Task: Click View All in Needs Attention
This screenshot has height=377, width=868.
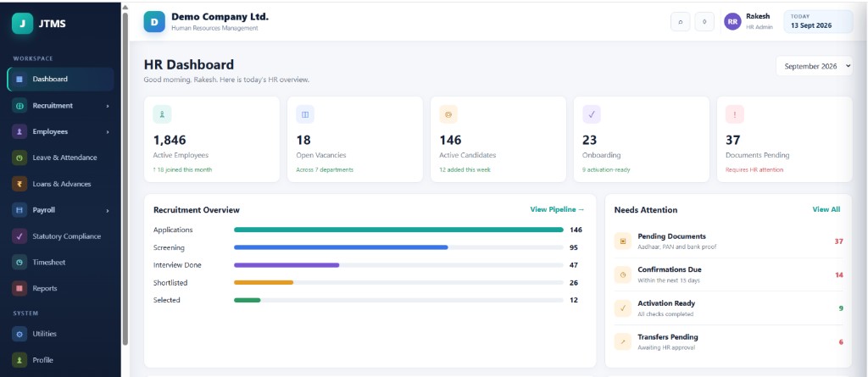Action: pos(826,210)
